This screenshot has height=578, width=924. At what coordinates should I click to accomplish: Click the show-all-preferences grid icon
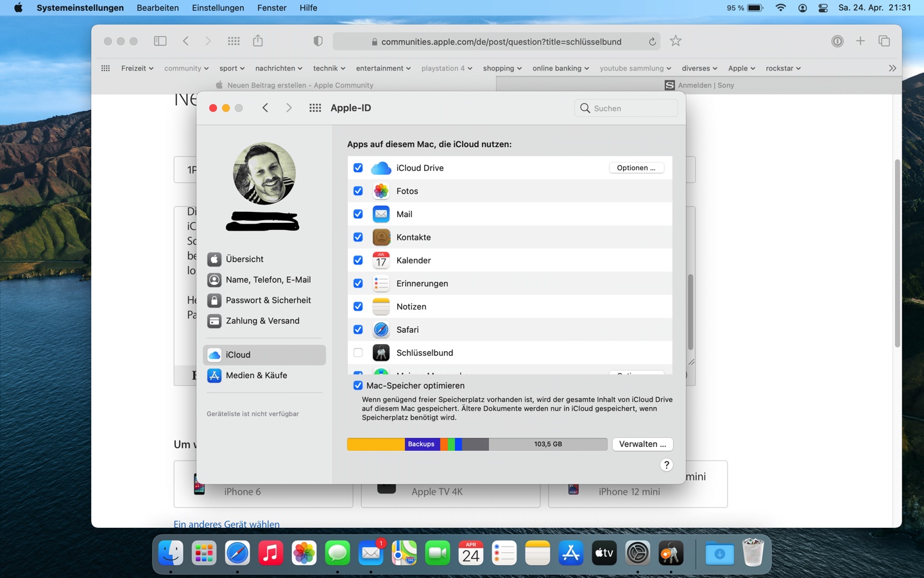pos(315,108)
